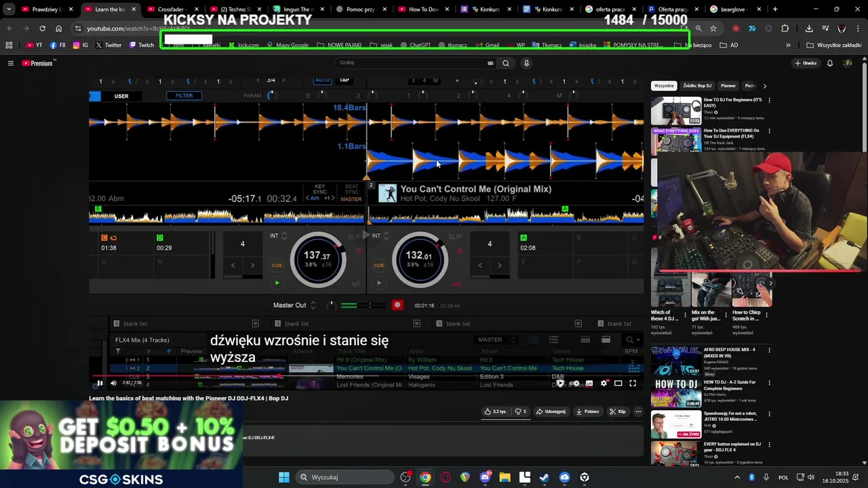Show hidden system tray icons
The width and height of the screenshot is (868, 488).
click(737, 477)
